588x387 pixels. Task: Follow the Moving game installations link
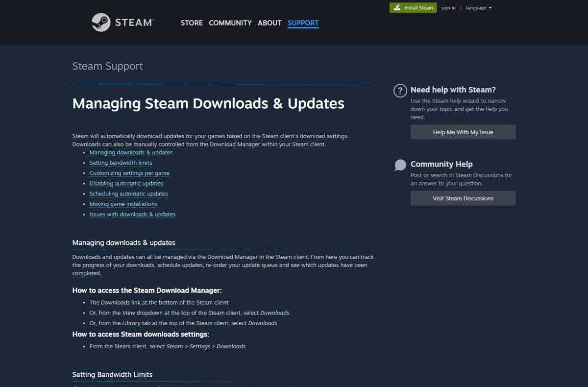(x=123, y=204)
